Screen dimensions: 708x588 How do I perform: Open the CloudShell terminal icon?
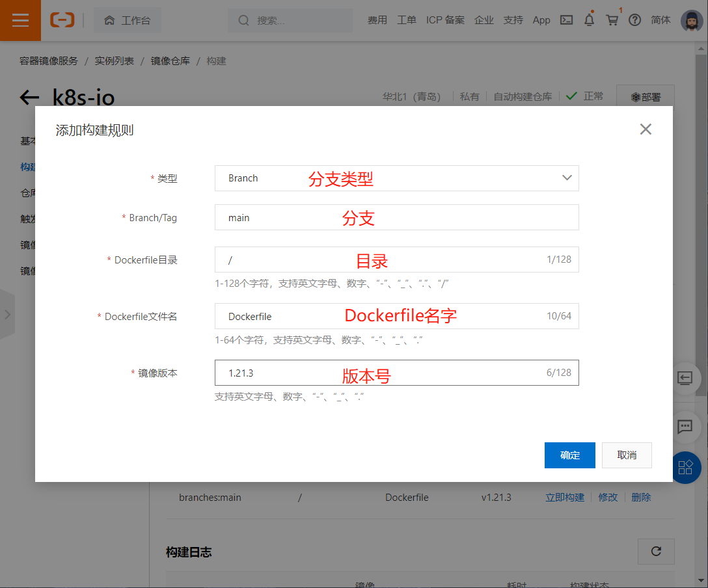tap(566, 20)
